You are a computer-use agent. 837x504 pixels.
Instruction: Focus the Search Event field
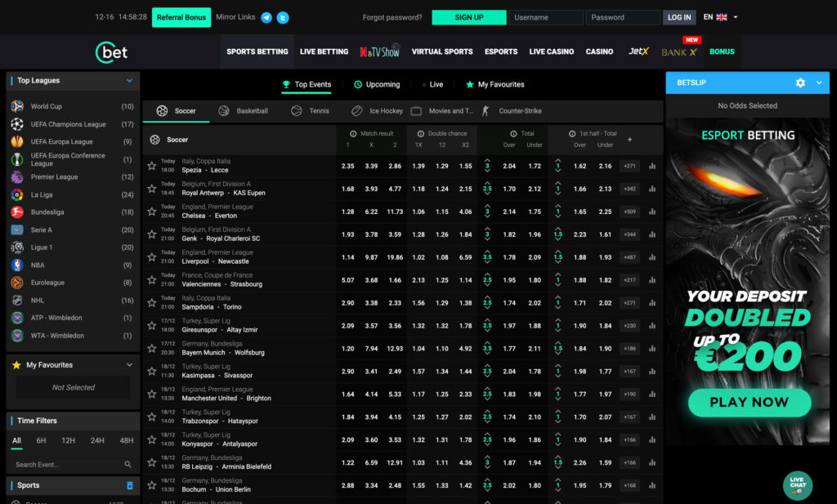click(73, 465)
